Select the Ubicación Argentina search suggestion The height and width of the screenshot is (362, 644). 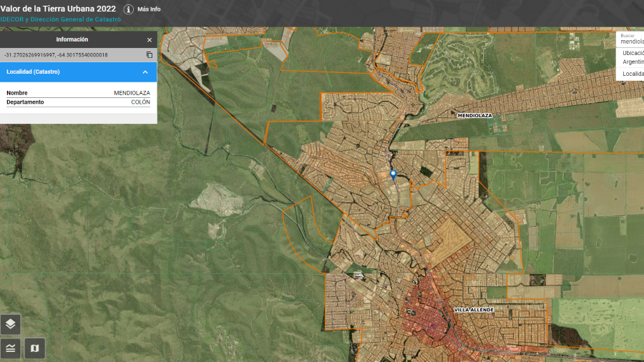pos(632,57)
